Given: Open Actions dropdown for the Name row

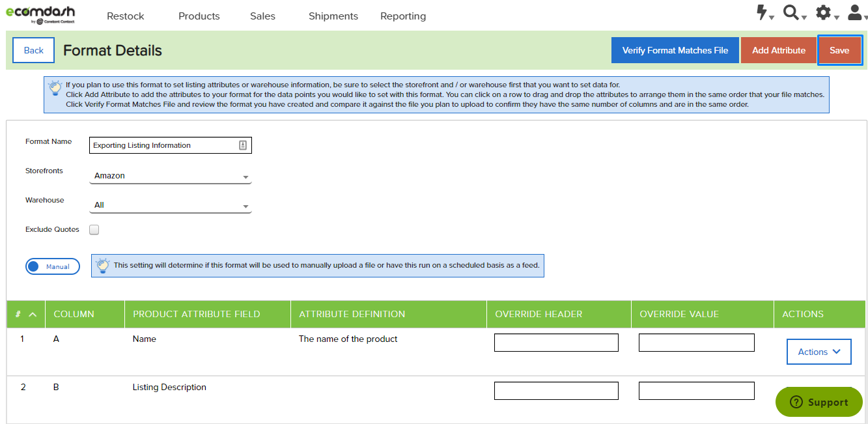Looking at the screenshot, I should (x=819, y=352).
